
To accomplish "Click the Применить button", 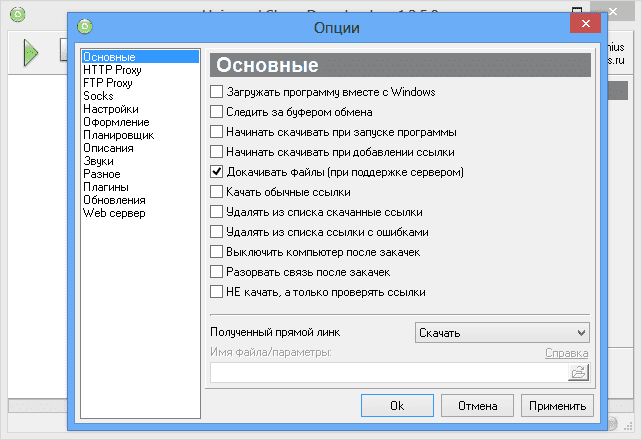I will 557,406.
